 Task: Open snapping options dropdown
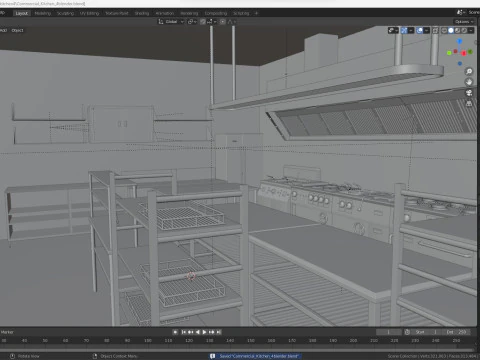(x=212, y=22)
